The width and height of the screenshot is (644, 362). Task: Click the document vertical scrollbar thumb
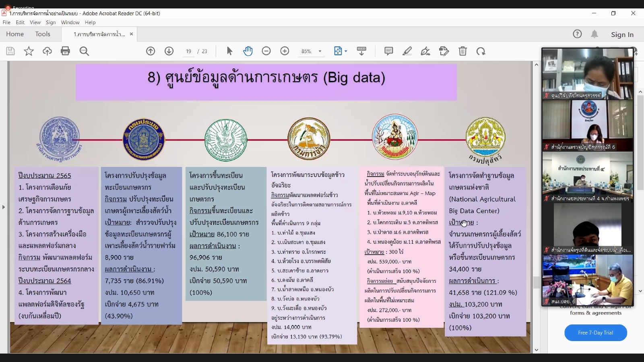click(x=536, y=282)
